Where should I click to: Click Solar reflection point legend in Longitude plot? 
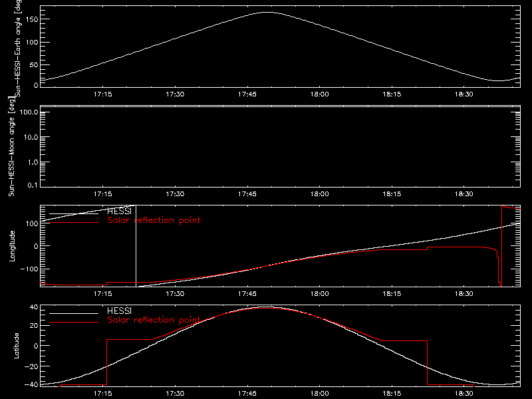[x=154, y=220]
